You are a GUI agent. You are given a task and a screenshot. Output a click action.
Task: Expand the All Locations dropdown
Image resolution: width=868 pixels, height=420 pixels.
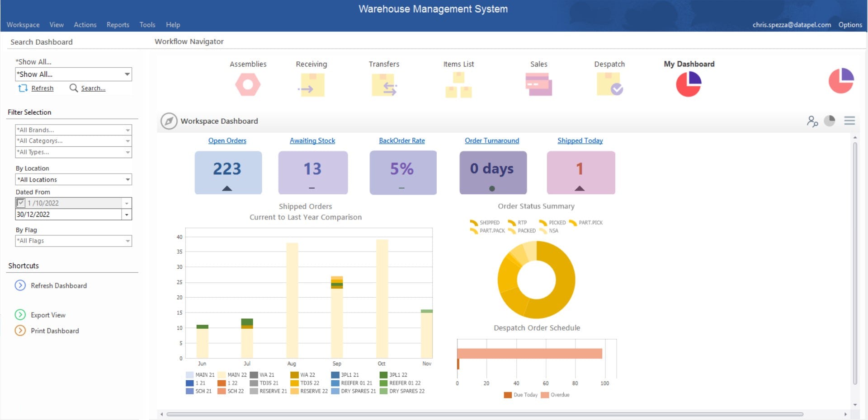[x=127, y=179]
